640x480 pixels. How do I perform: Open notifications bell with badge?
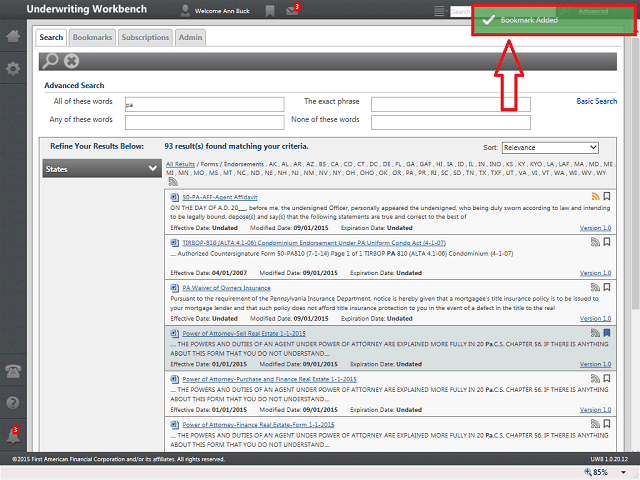click(x=13, y=435)
